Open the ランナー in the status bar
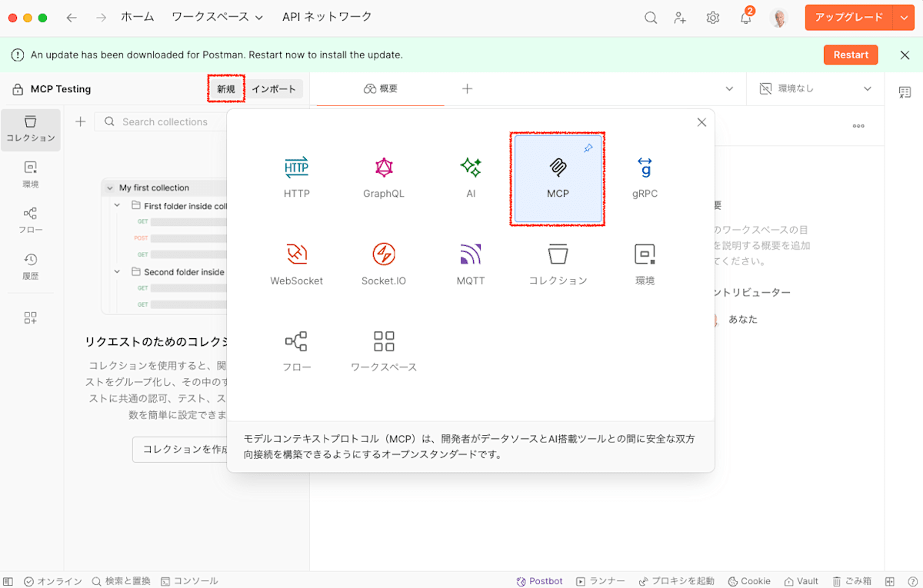 [x=601, y=581]
